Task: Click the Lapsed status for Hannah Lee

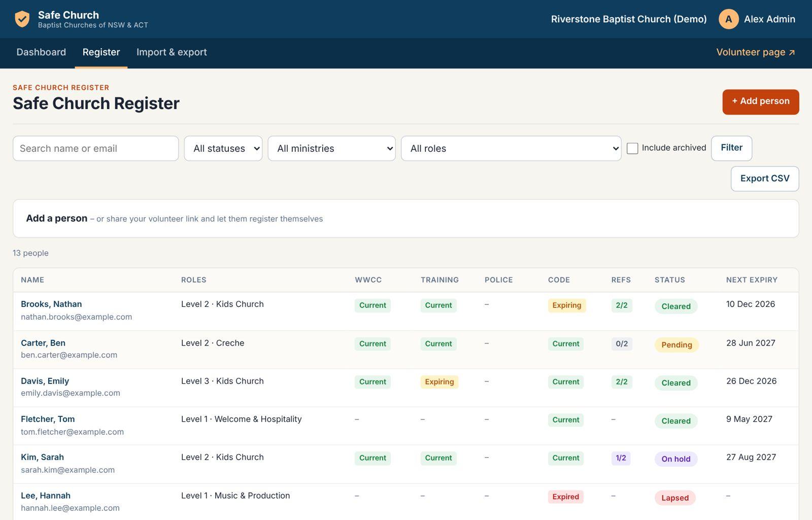Action: click(674, 498)
